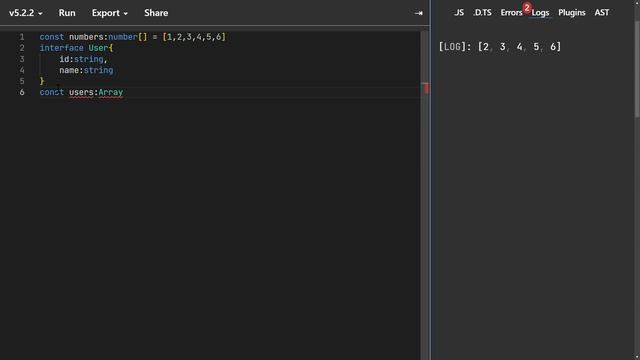
Task: Switch to the AST tab
Action: click(602, 13)
